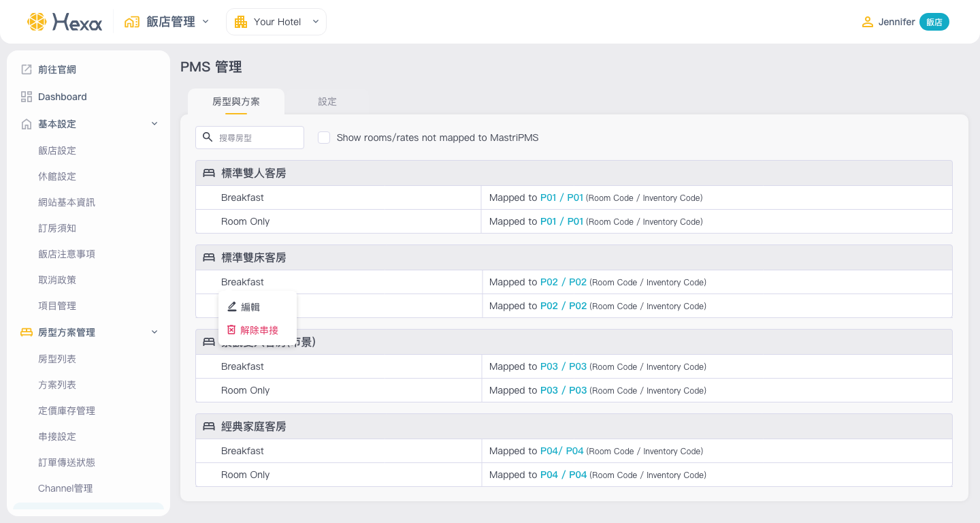
Task: Switch to the 設定 tab
Action: click(x=327, y=101)
